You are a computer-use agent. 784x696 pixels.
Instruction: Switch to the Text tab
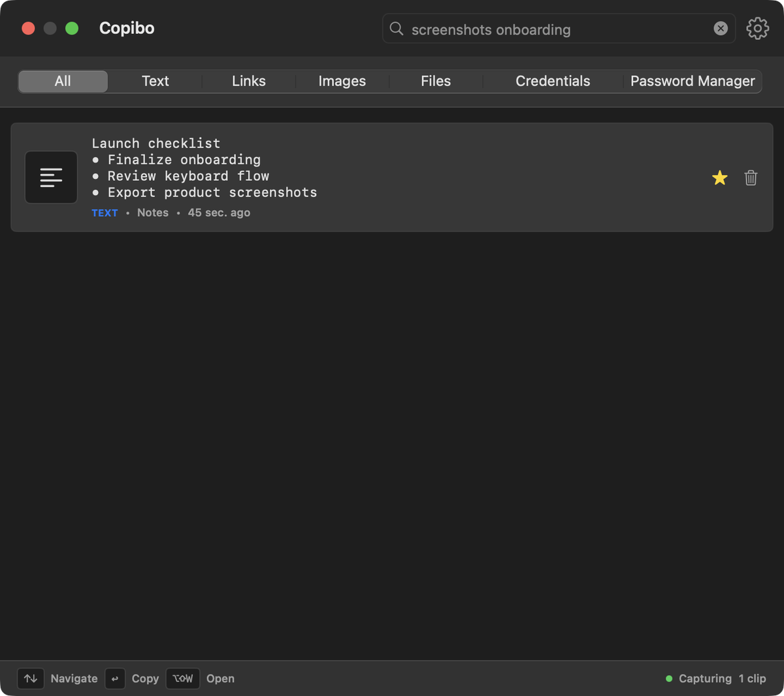click(x=155, y=81)
